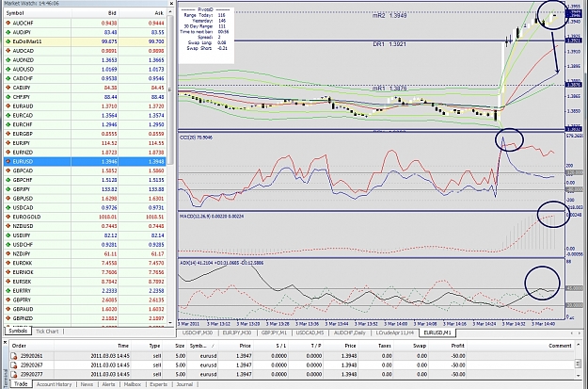Click the EURJPY bid price 114.52
Screen dimensions: 588x389
click(109, 143)
